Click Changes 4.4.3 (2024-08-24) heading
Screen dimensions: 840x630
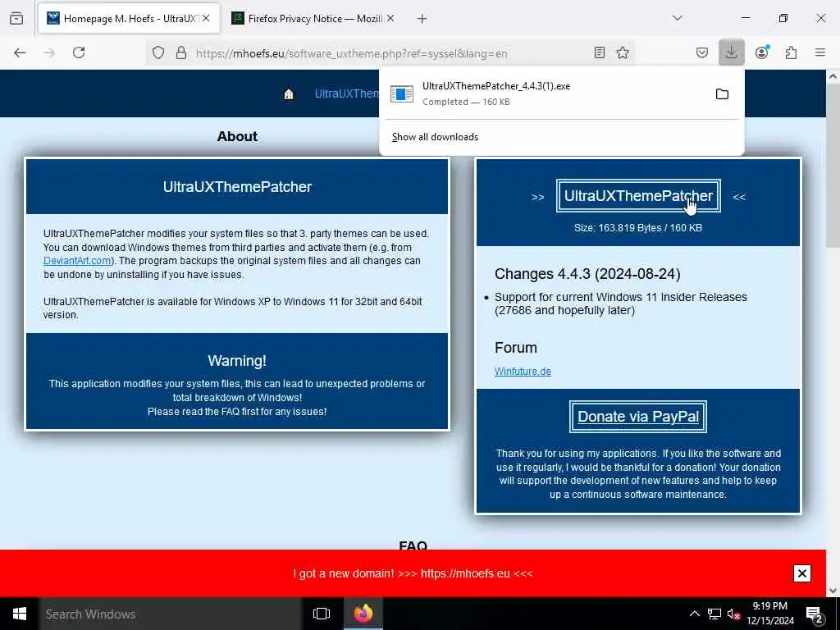pos(587,274)
